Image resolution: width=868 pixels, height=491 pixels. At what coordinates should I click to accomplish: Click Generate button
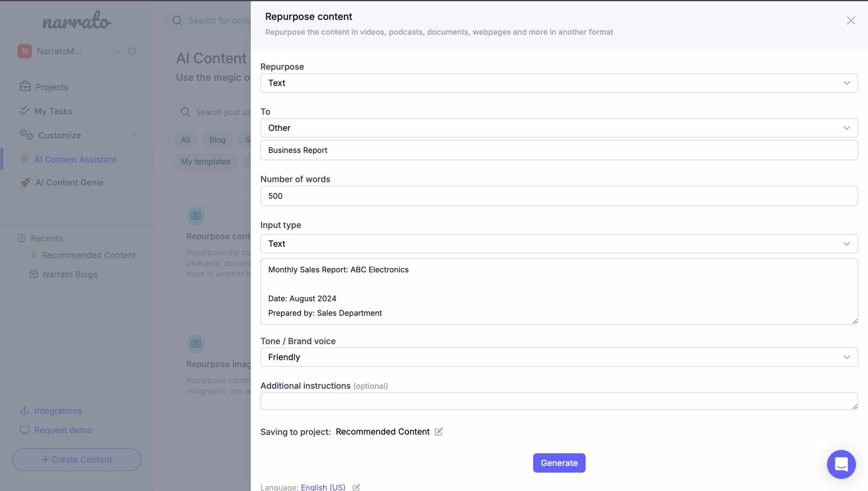tap(558, 462)
